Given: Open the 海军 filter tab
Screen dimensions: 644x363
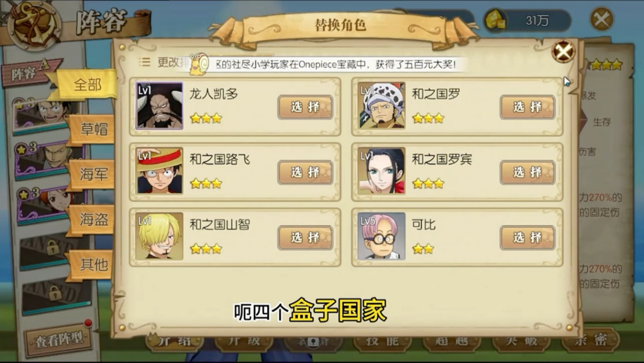Looking at the screenshot, I should point(92,175).
